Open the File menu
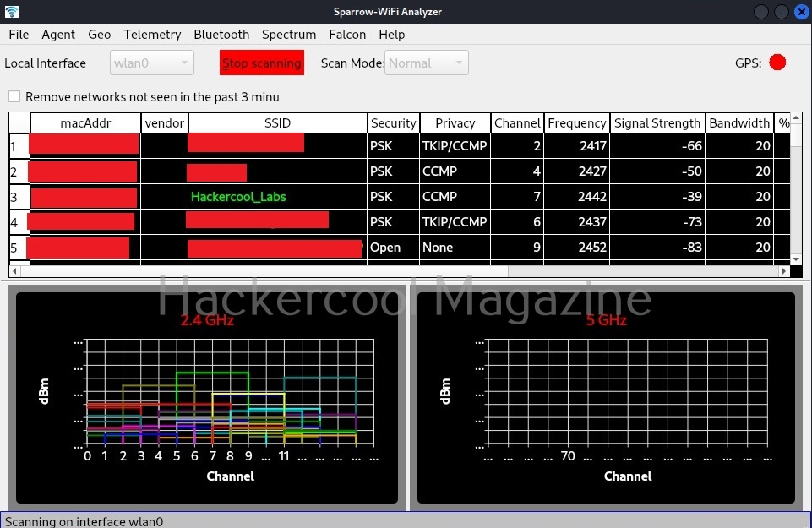The width and height of the screenshot is (812, 528). point(19,35)
